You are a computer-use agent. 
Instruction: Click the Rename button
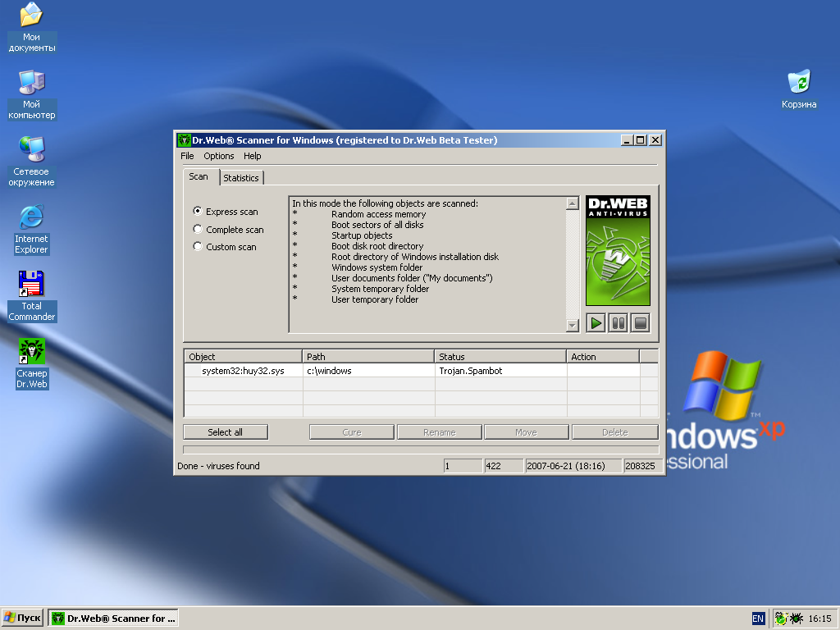pyautogui.click(x=440, y=432)
